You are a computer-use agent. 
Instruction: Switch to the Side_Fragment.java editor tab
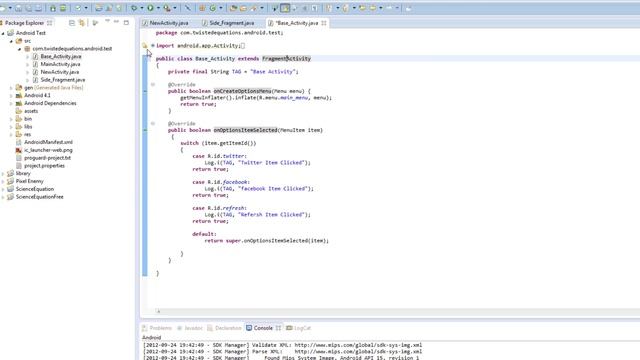tap(229, 23)
